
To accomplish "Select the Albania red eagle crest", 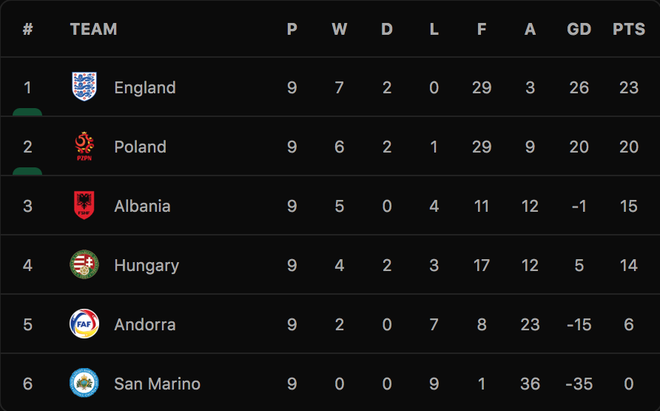I will (x=84, y=206).
